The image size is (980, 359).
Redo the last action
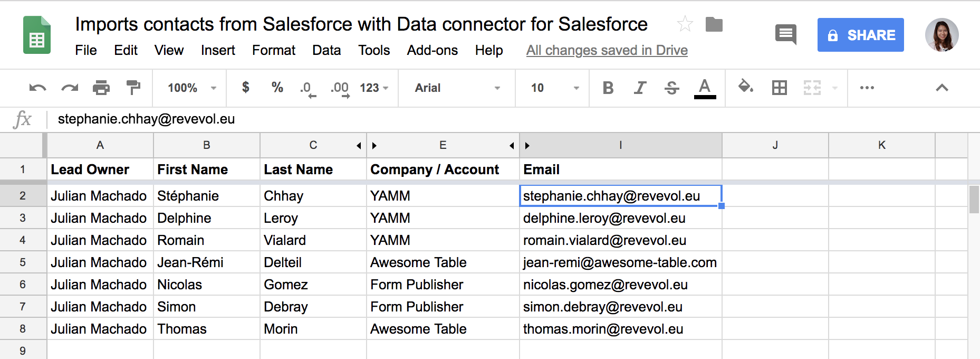click(70, 88)
